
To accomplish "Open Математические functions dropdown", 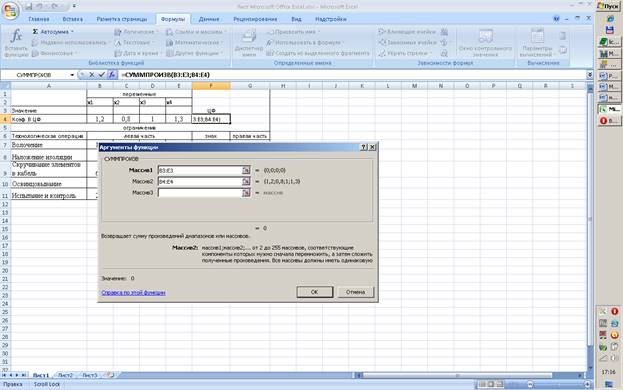I will 195,42.
